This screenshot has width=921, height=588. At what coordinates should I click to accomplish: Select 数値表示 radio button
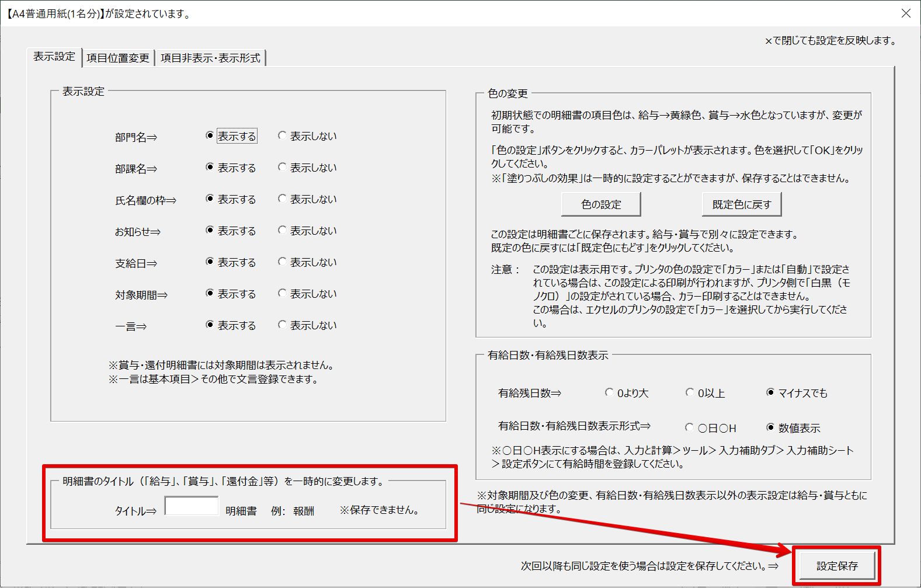[x=771, y=428]
